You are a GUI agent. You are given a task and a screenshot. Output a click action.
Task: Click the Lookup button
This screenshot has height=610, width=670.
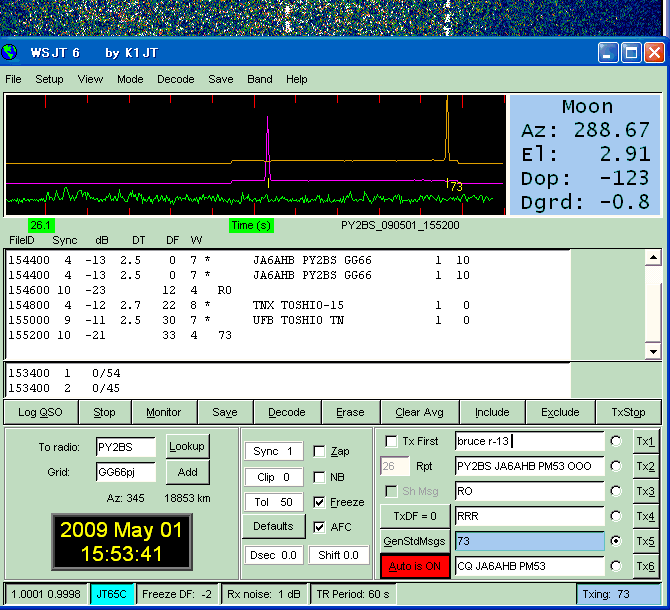pos(186,446)
